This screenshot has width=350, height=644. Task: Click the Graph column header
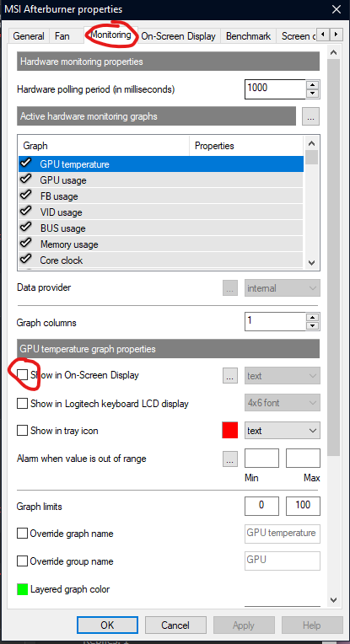click(104, 146)
